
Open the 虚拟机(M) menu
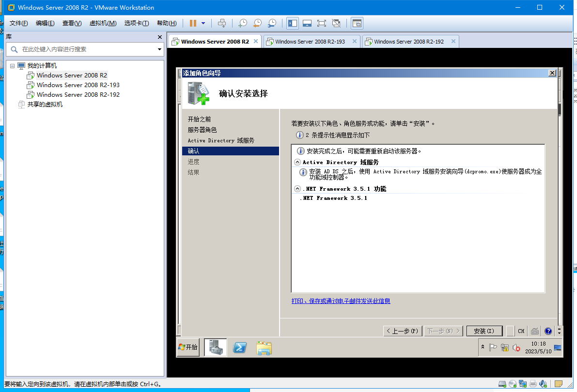pos(103,23)
